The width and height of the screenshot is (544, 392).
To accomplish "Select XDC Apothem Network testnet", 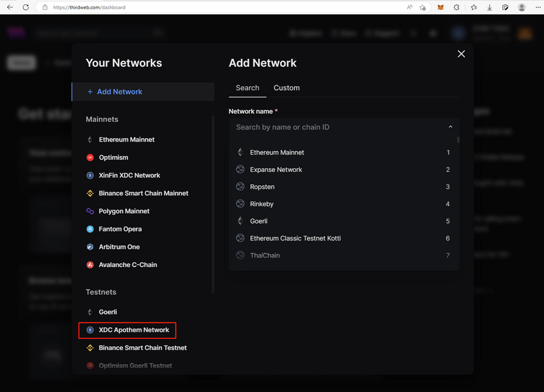I will [134, 330].
